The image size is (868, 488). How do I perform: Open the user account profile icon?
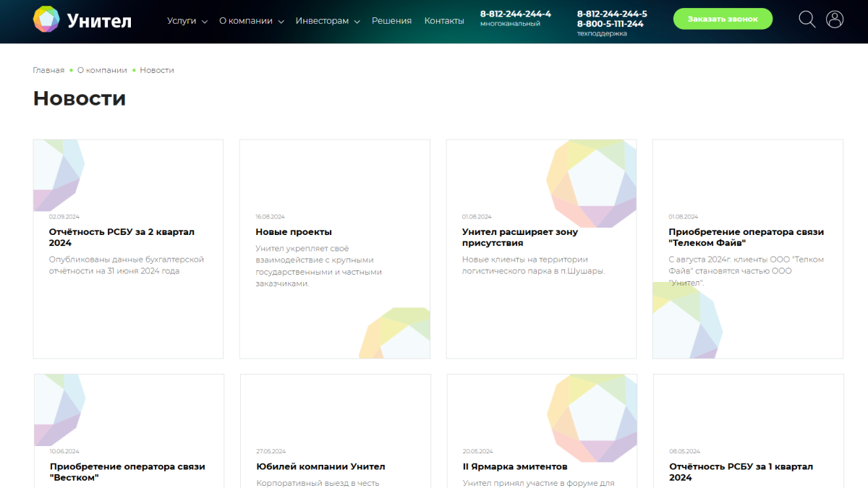(835, 20)
